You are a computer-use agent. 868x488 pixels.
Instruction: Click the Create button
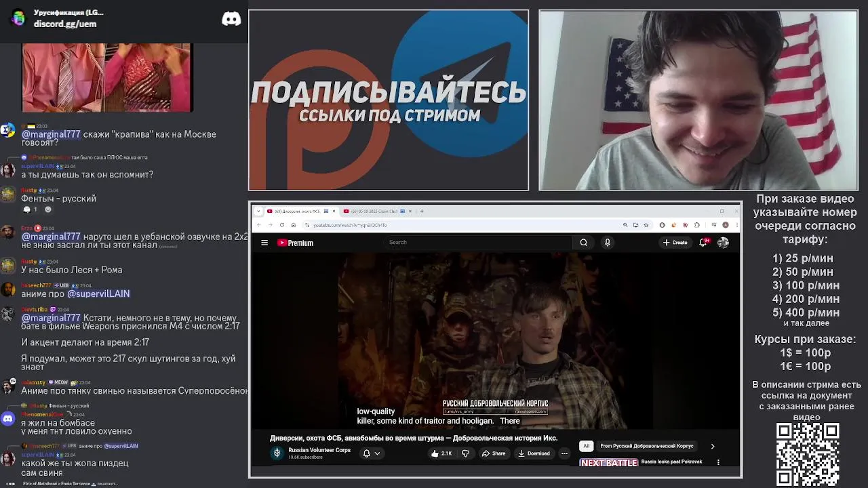(x=675, y=243)
